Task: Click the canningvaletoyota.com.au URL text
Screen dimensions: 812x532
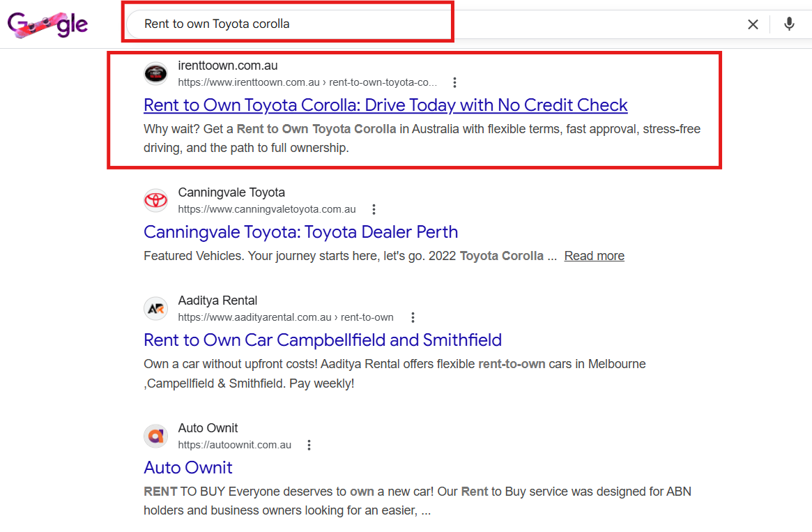Action: tap(267, 209)
